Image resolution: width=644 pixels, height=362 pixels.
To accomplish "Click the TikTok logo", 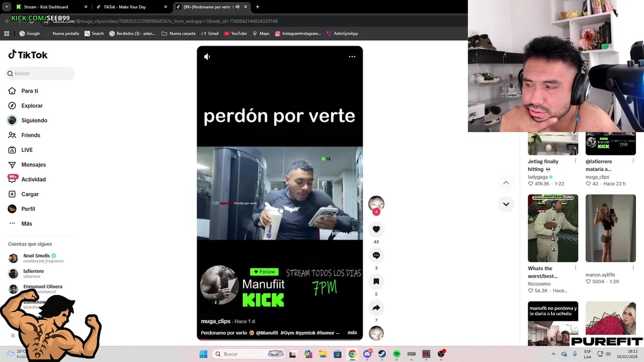I will coord(28,55).
